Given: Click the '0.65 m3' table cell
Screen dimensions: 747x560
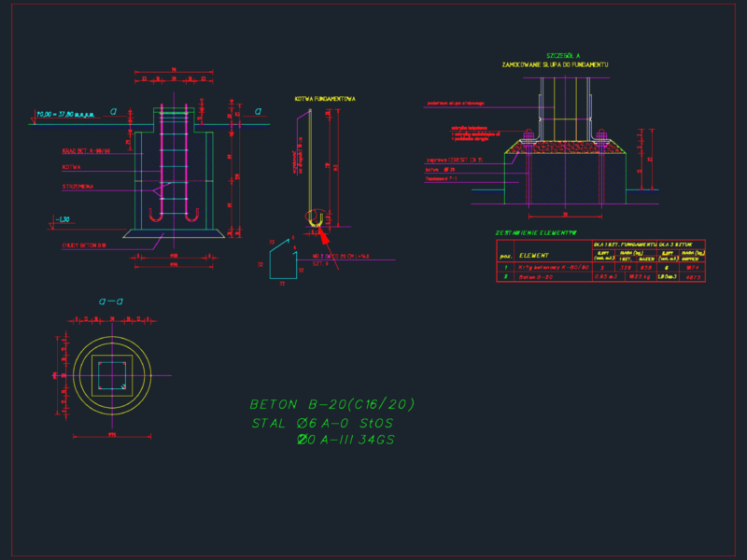Looking at the screenshot, I should pyautogui.click(x=606, y=276).
